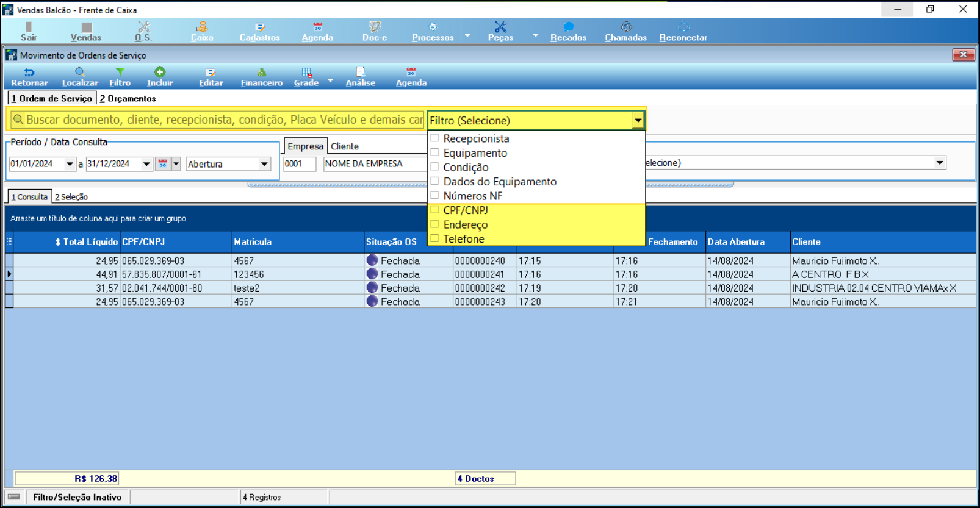Tick the Telefone filter checkbox
The height and width of the screenshot is (508, 980).
point(435,239)
